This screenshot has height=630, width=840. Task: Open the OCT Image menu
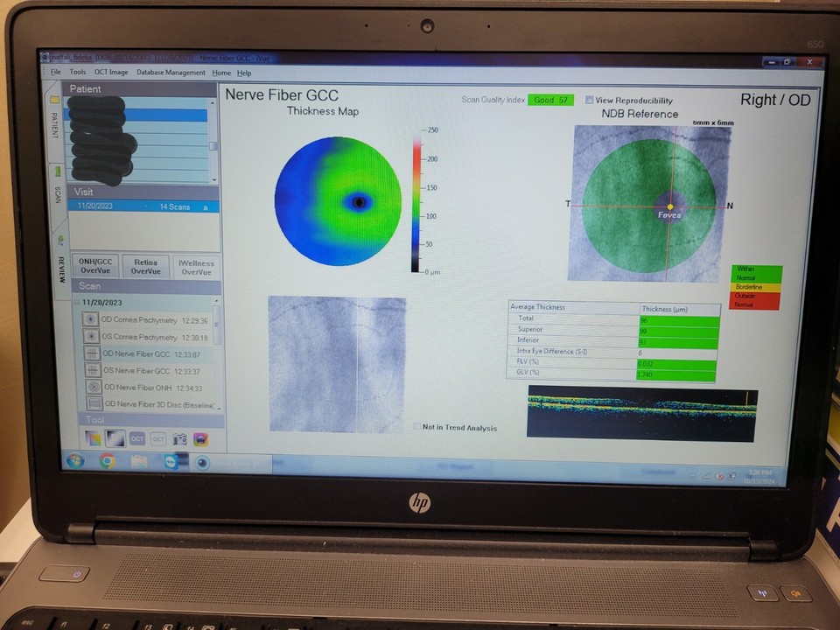(110, 73)
